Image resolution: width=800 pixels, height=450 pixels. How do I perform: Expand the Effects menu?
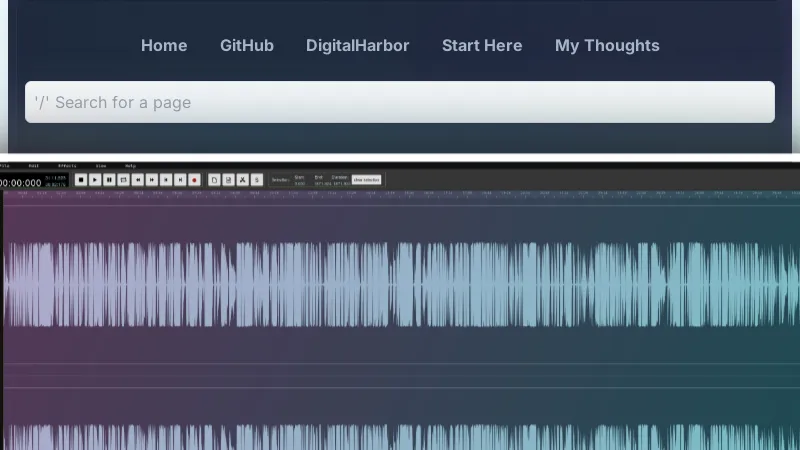tap(68, 165)
